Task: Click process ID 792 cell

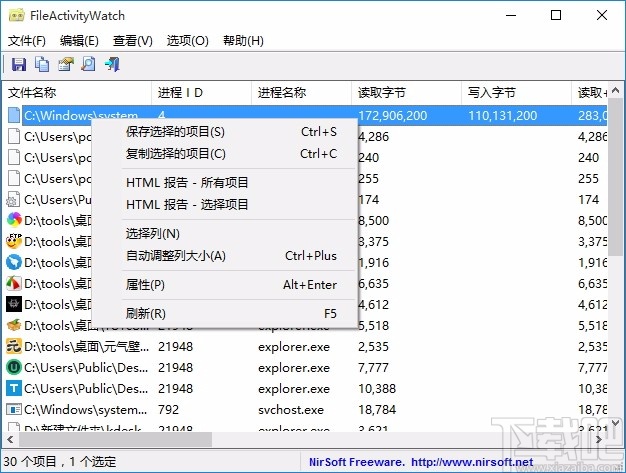Action: tap(168, 410)
